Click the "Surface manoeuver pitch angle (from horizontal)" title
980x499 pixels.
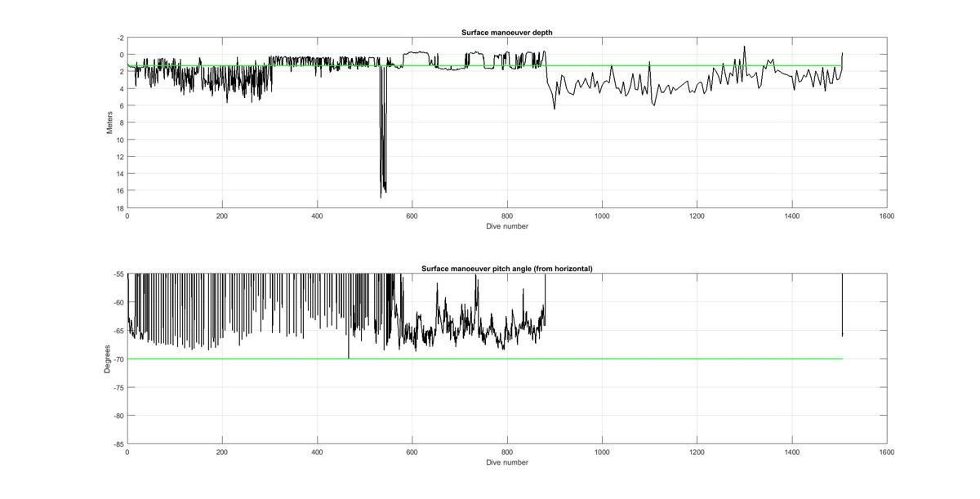point(507,269)
